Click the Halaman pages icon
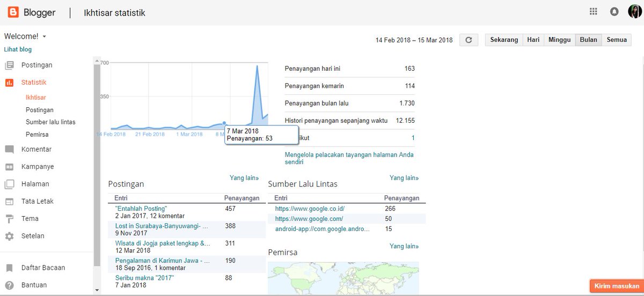 (x=9, y=184)
